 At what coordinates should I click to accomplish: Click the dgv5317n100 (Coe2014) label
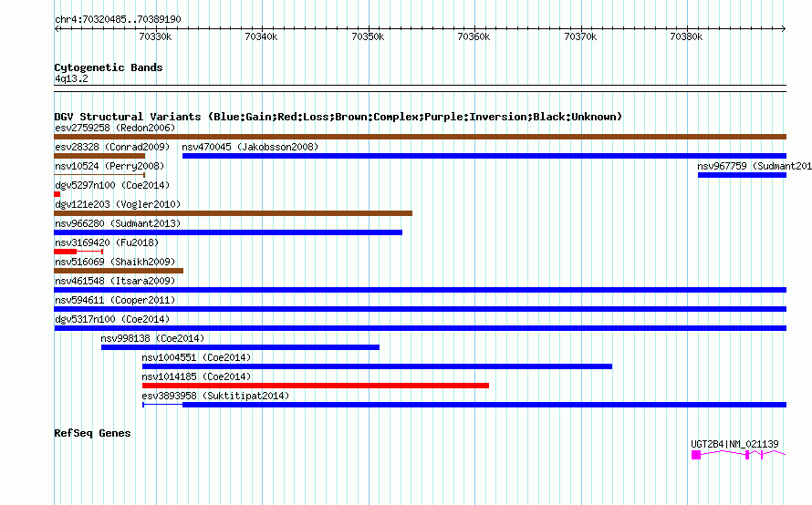(x=112, y=319)
